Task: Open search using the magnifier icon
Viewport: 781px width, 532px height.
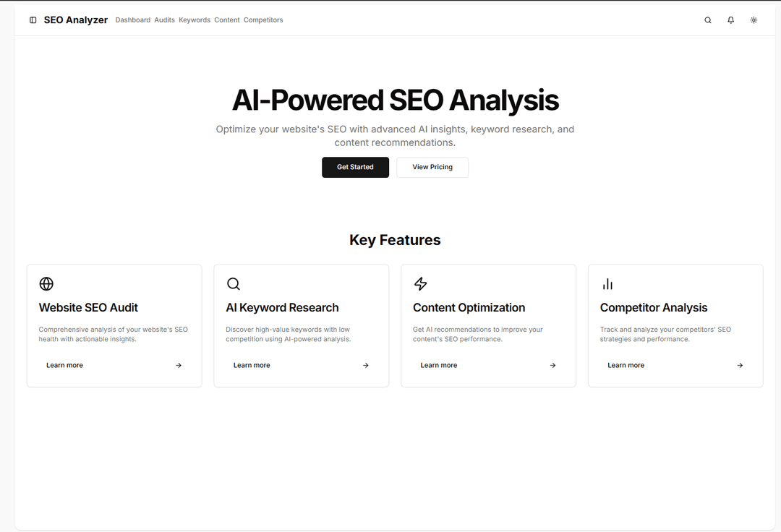Action: coord(707,20)
